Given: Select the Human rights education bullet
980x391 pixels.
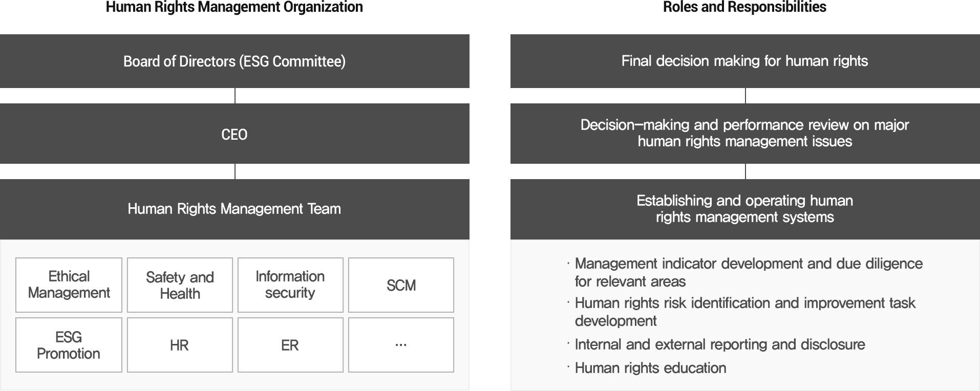Looking at the screenshot, I should [650, 368].
